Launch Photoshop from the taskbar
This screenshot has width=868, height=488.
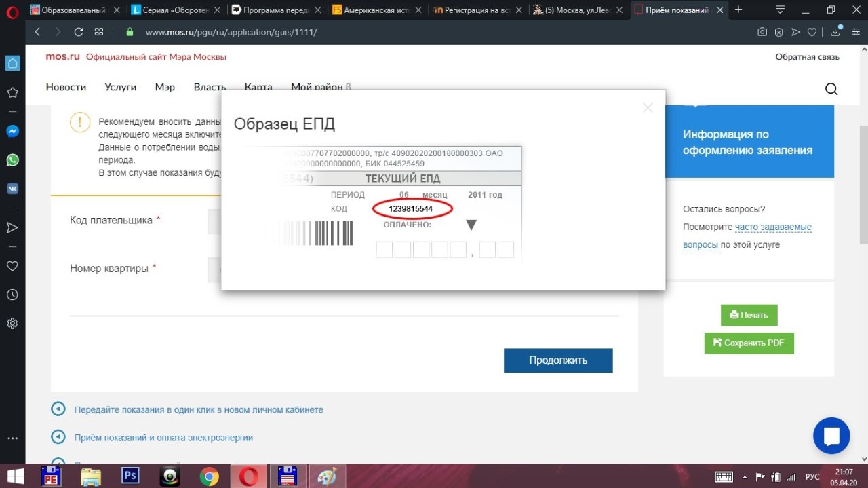pos(130,476)
